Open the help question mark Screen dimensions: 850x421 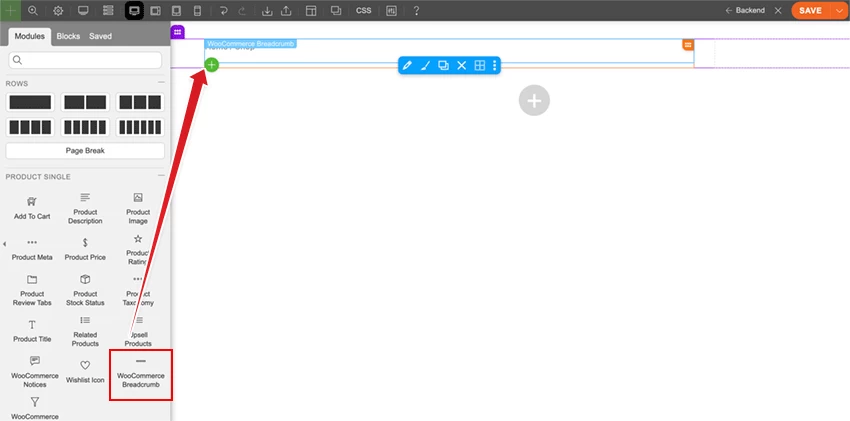pos(416,10)
